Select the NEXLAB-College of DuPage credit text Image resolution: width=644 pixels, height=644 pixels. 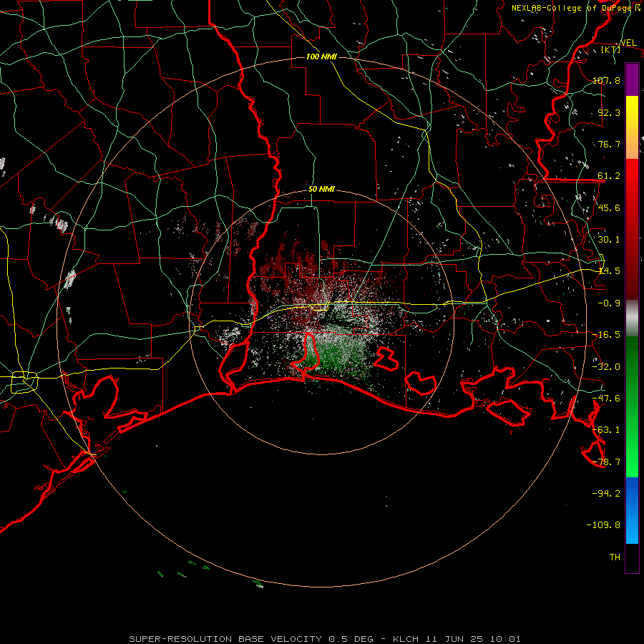click(x=576, y=8)
